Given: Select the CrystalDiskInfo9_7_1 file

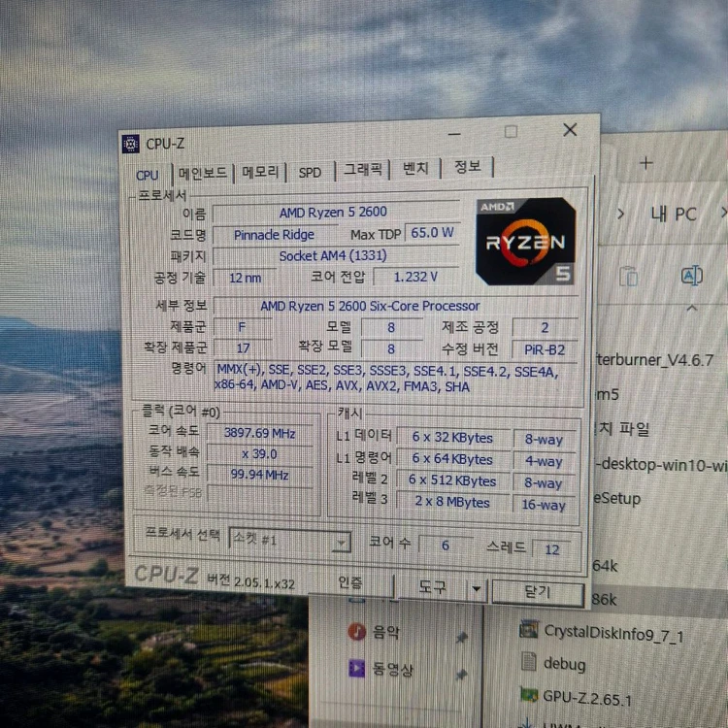Looking at the screenshot, I should 613,633.
